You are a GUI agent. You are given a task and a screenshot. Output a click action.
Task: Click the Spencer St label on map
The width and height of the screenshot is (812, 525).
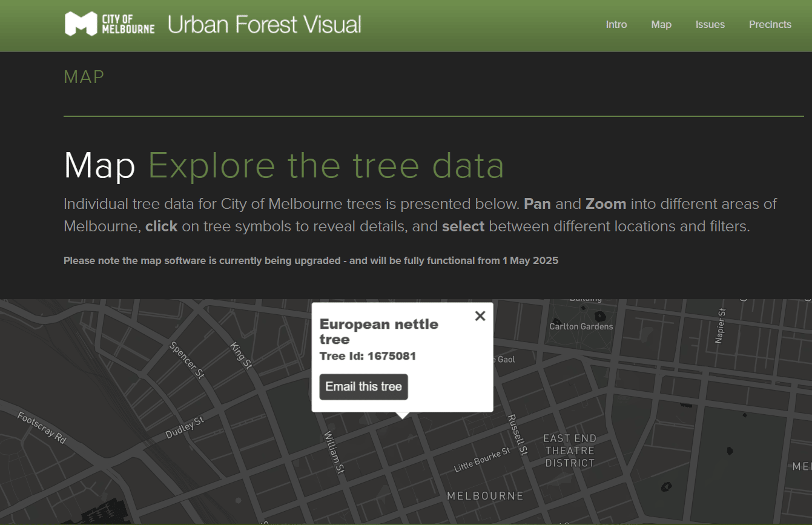tap(186, 360)
